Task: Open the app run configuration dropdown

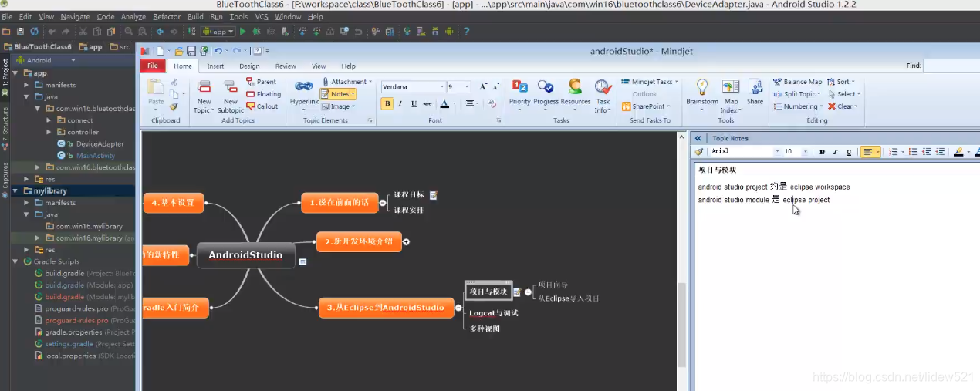Action: [218, 32]
